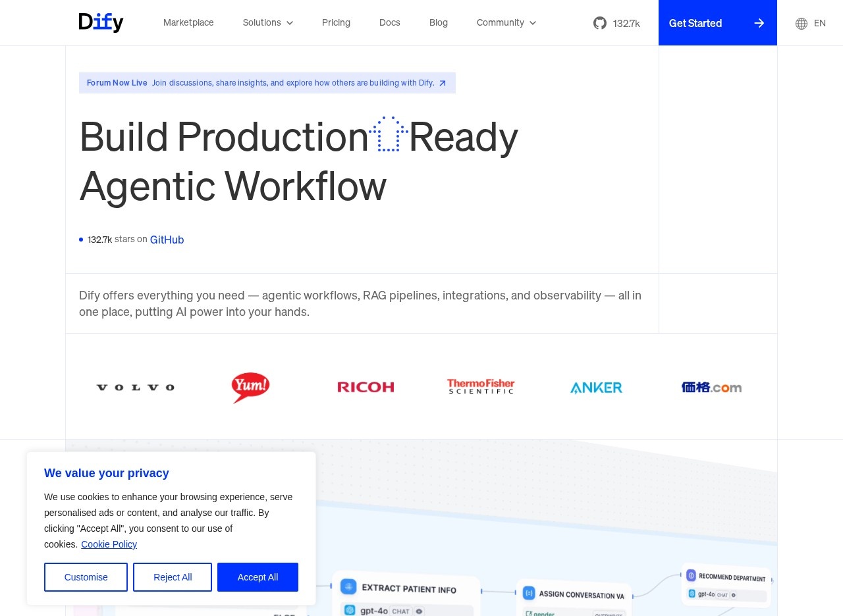Expand the Community dropdown menu
Image resolution: width=843 pixels, height=616 pixels.
(506, 23)
